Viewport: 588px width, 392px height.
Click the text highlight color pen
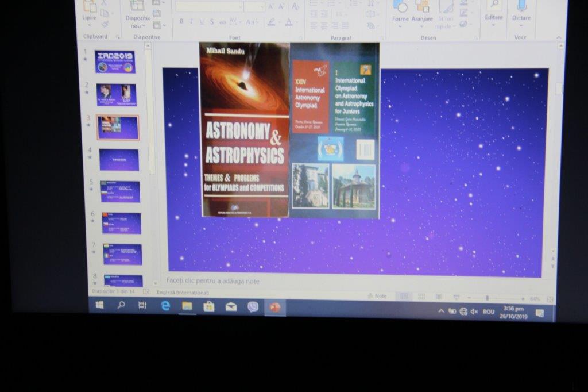tap(271, 22)
